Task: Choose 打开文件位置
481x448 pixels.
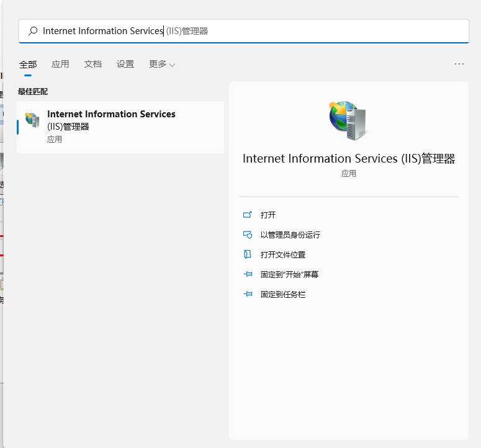Action: click(x=283, y=255)
